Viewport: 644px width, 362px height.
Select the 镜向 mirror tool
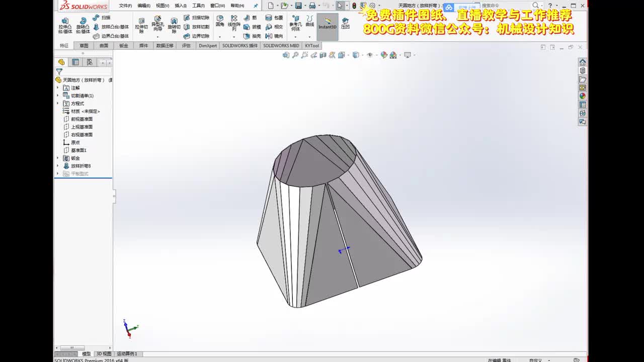point(274,36)
